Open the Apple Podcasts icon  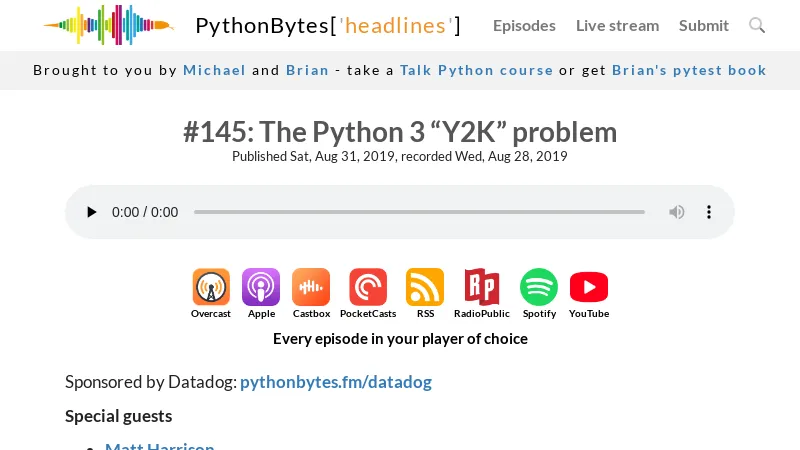261,288
